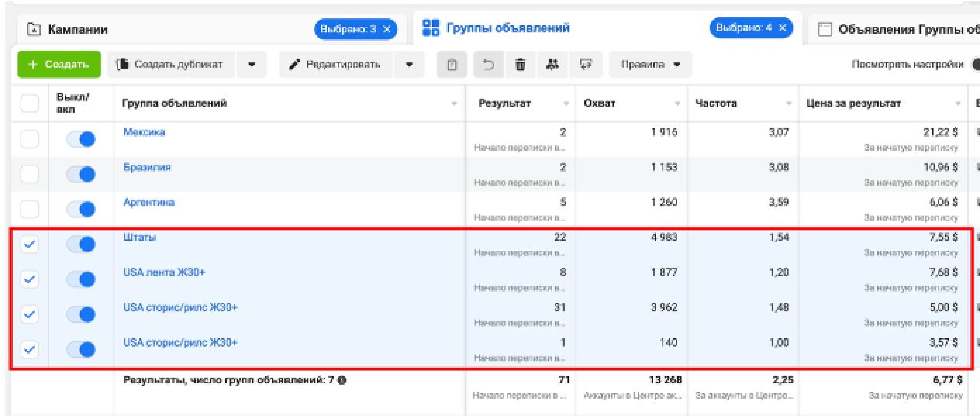
Task: Clear the Выбрано: 4 ad sets selection
Action: 782,28
